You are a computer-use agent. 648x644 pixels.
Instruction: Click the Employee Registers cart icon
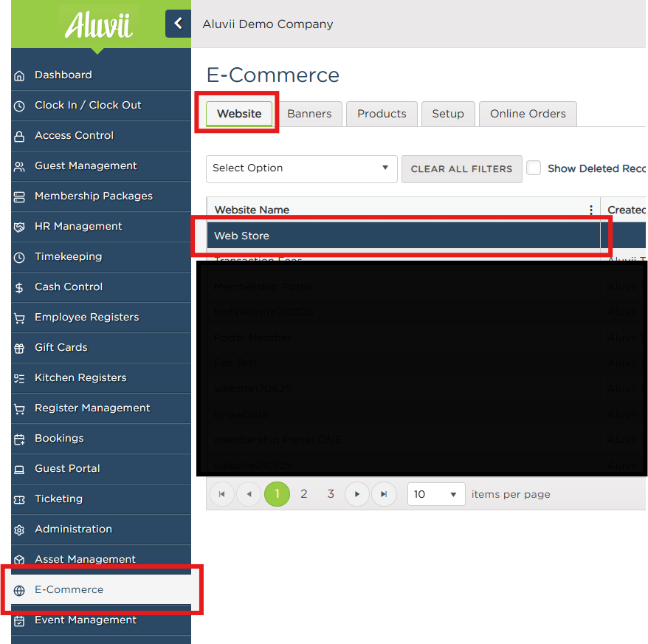click(19, 318)
